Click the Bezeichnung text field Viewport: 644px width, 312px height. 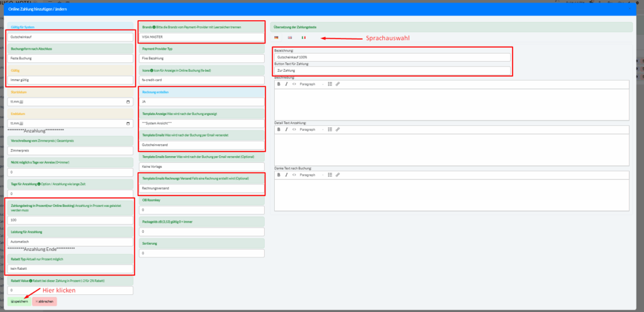point(392,57)
